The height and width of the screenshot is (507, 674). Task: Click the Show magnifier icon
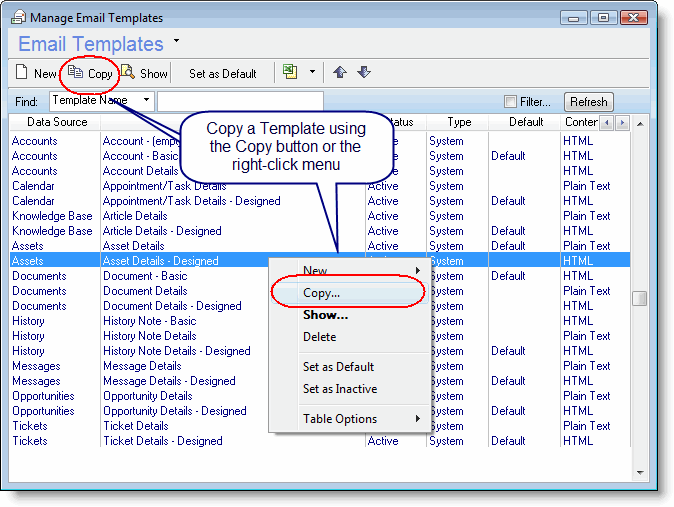tap(128, 73)
